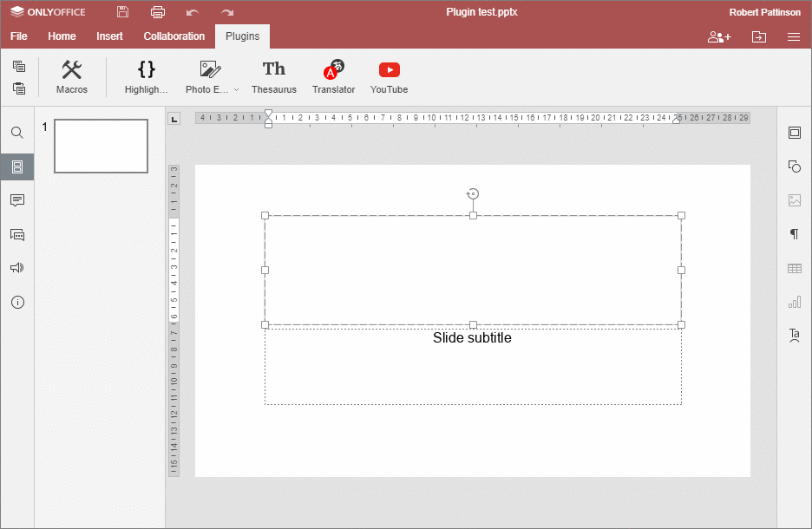Show the Comments panel

pos(17,200)
